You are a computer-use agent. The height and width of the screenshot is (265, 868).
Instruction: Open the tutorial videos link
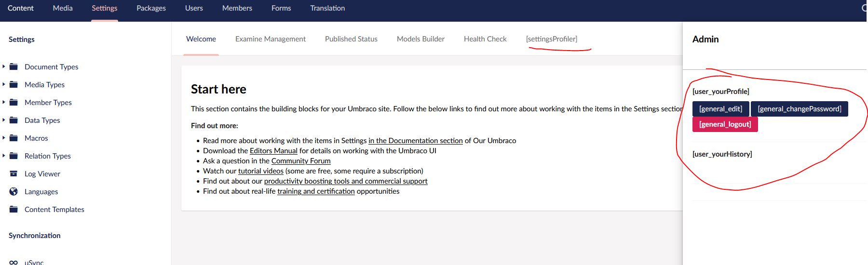[261, 171]
